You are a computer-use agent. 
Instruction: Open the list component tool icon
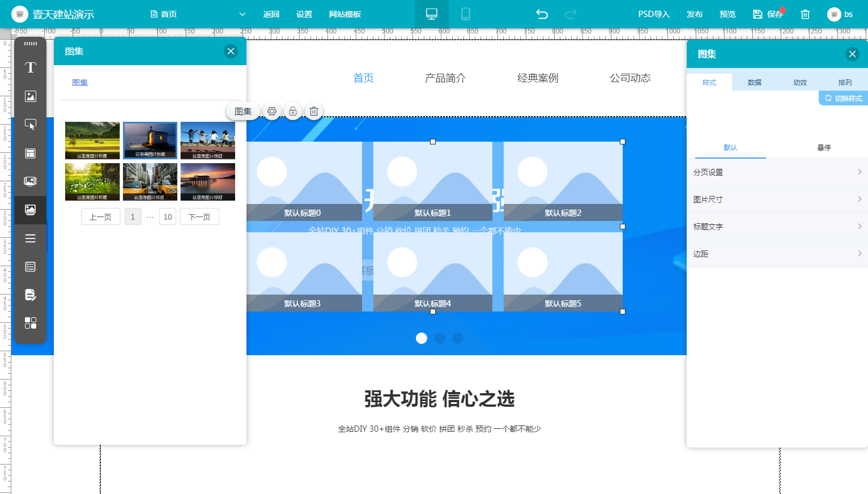31,266
